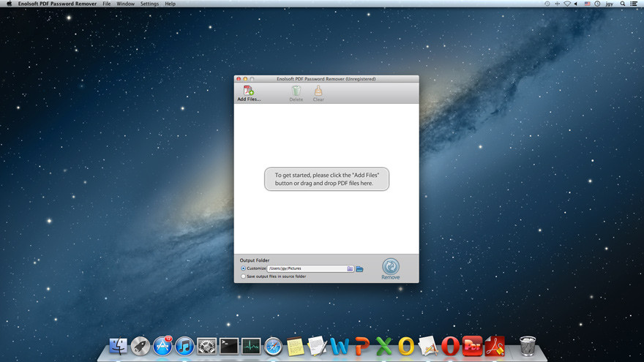Open the Trash in the Dock
This screenshot has width=644, height=362.
coord(528,346)
